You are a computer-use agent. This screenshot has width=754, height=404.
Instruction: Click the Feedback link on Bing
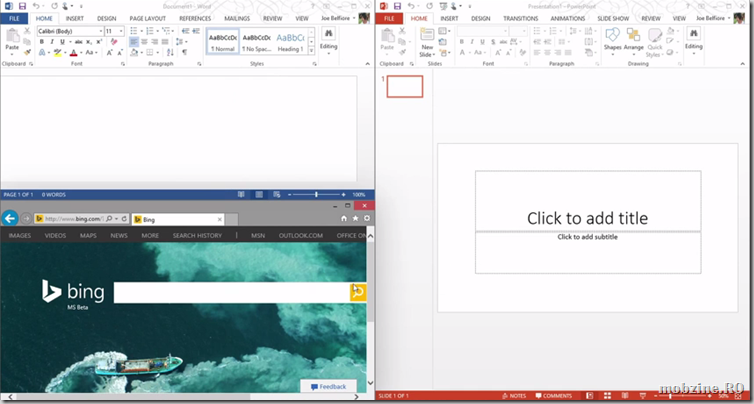(x=328, y=386)
